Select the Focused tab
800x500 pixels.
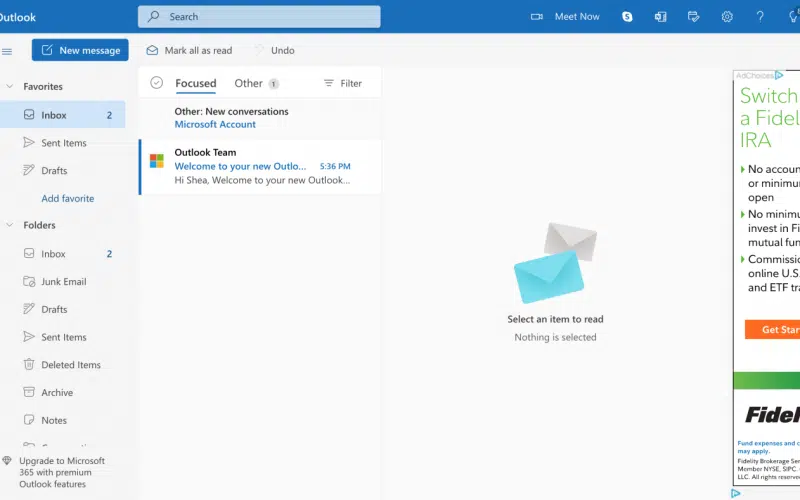click(195, 83)
